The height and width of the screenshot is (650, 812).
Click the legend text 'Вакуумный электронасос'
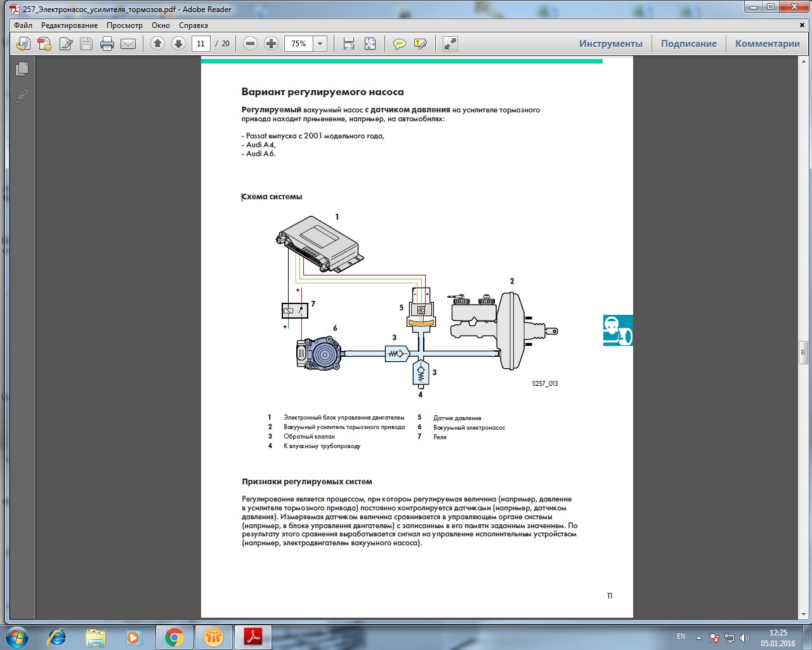point(469,428)
